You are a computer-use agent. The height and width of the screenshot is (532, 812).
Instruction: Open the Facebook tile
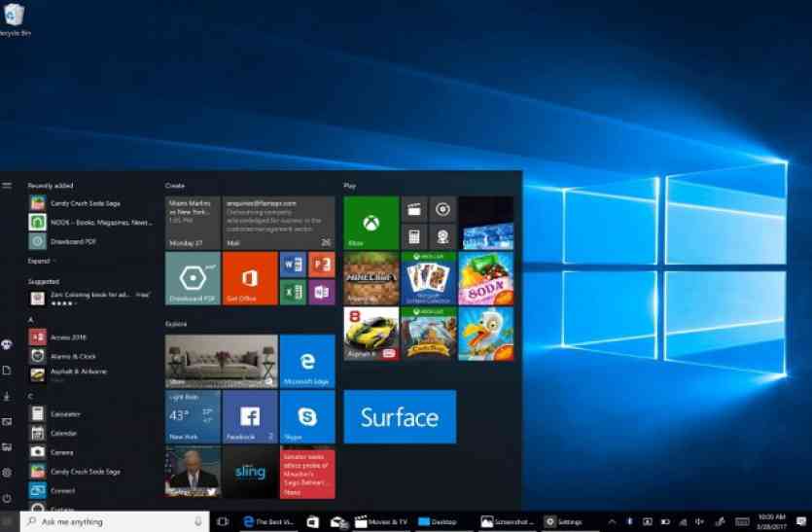point(250,417)
